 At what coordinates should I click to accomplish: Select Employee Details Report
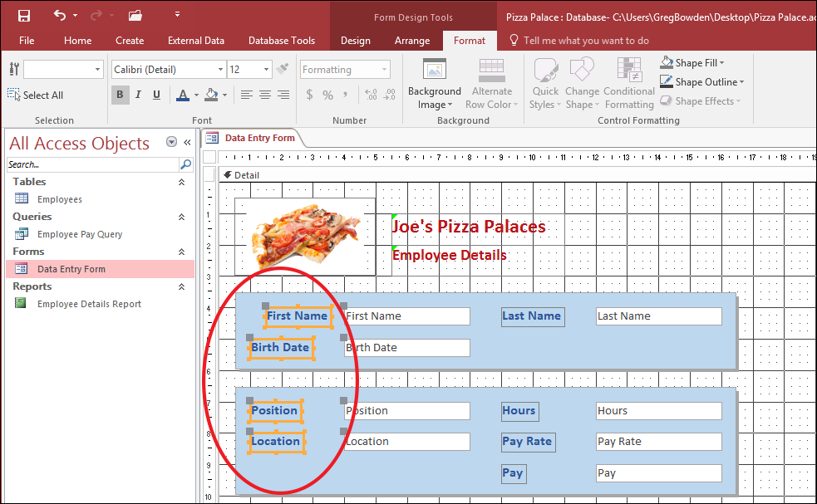click(x=100, y=304)
